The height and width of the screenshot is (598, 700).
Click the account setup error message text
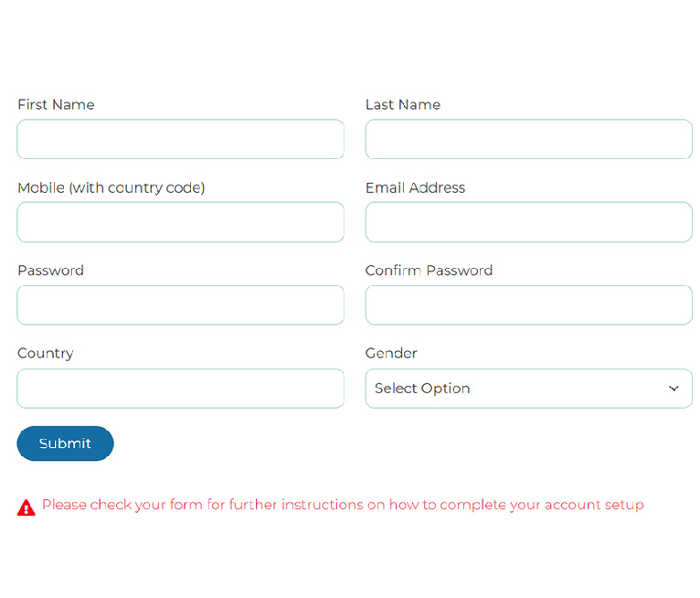343,505
